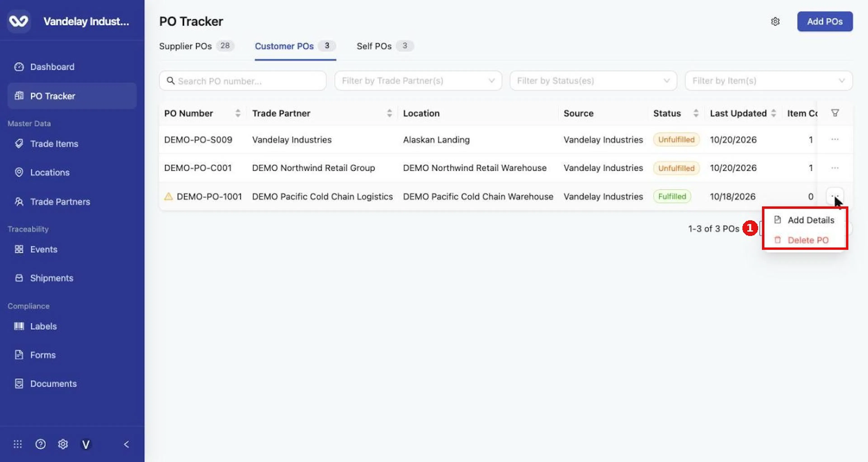Open row actions for DEMO-PO-S009
This screenshot has height=462, width=868.
835,139
